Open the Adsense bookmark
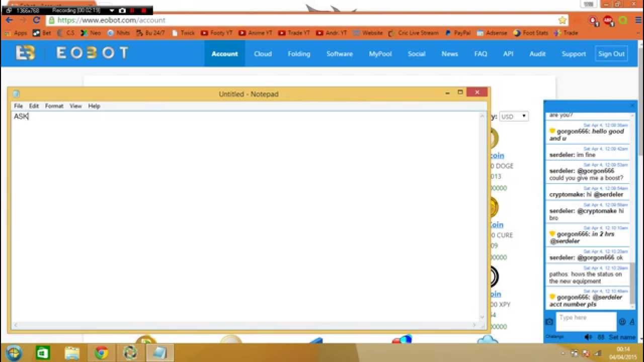Viewport: 644px width, 362px height. [x=492, y=33]
